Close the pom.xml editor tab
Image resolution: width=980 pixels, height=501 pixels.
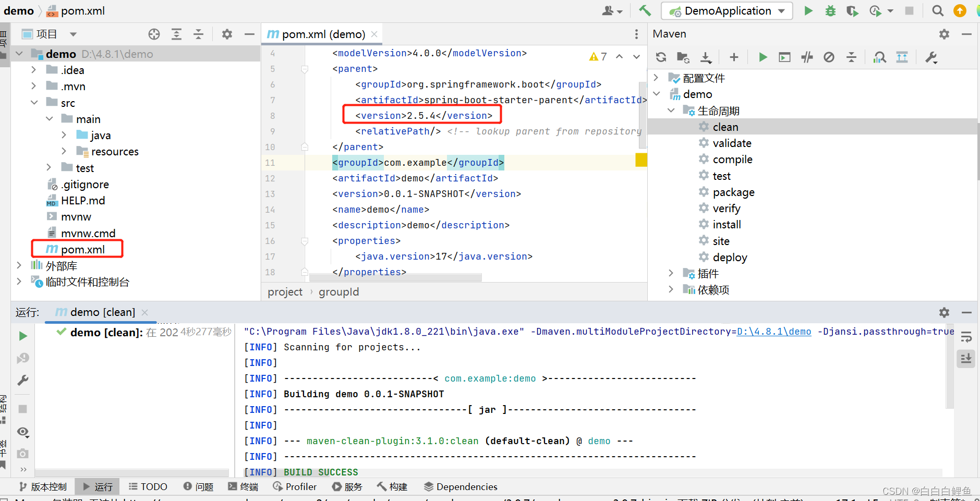click(374, 34)
